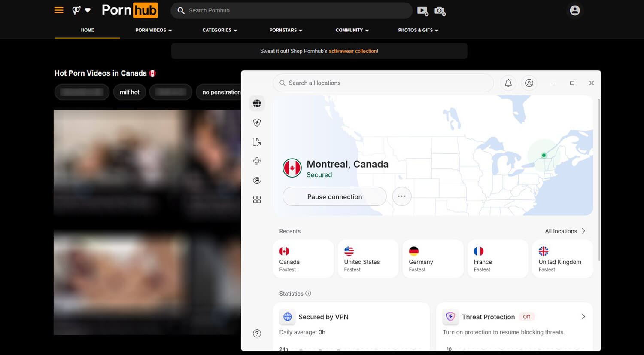Screen dimensions: 644x355
Task: Click the Canadian flag beside Montreal, Canada
Action: (x=292, y=168)
